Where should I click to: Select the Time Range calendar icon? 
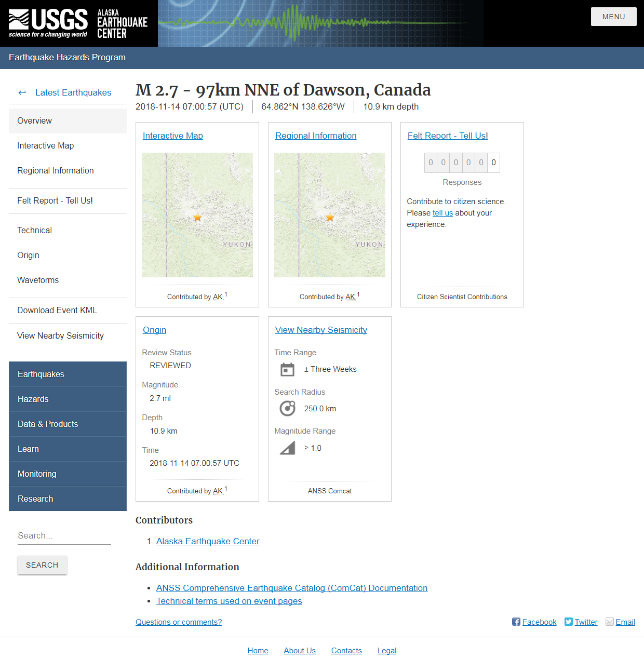(x=287, y=369)
